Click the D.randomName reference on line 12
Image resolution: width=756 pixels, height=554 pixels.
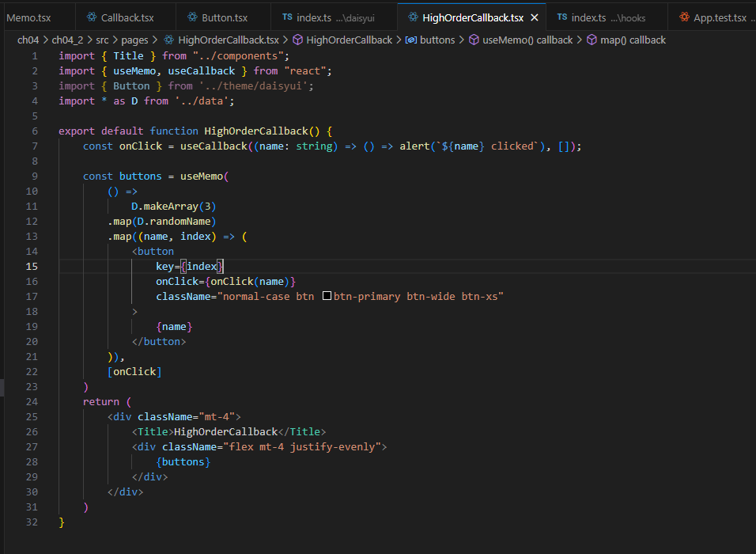174,222
